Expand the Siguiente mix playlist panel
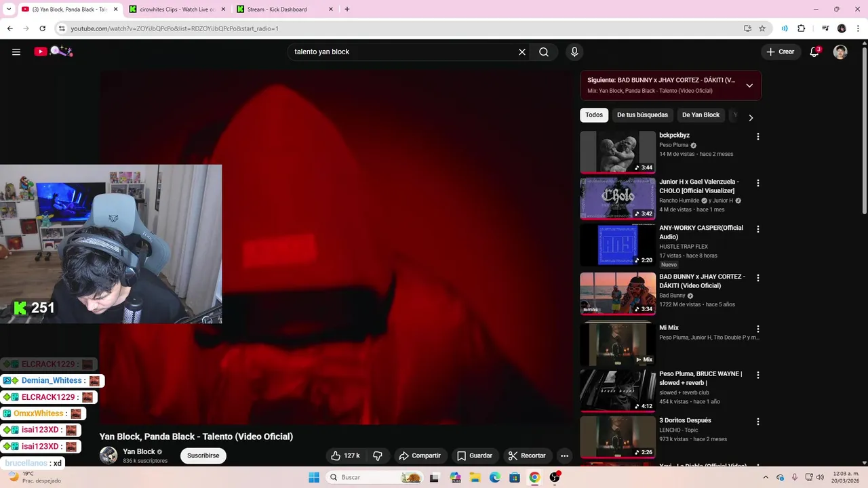Image resolution: width=868 pixels, height=488 pixels. point(749,85)
